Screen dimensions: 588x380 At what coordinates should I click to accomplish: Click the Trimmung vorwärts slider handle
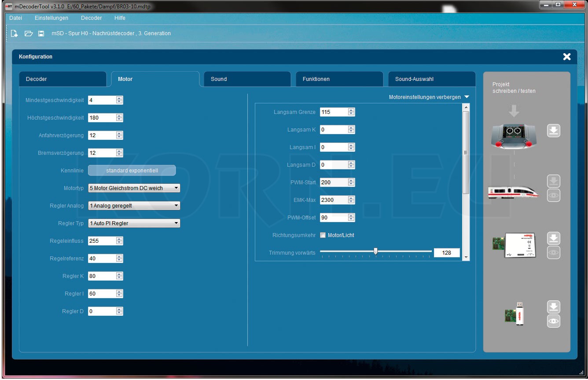tap(375, 252)
